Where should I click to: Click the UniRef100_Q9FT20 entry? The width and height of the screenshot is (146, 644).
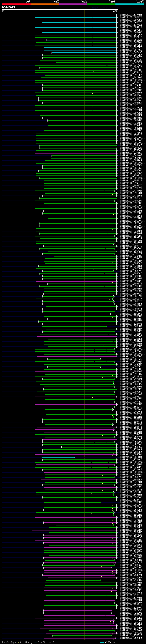tap(131, 397)
